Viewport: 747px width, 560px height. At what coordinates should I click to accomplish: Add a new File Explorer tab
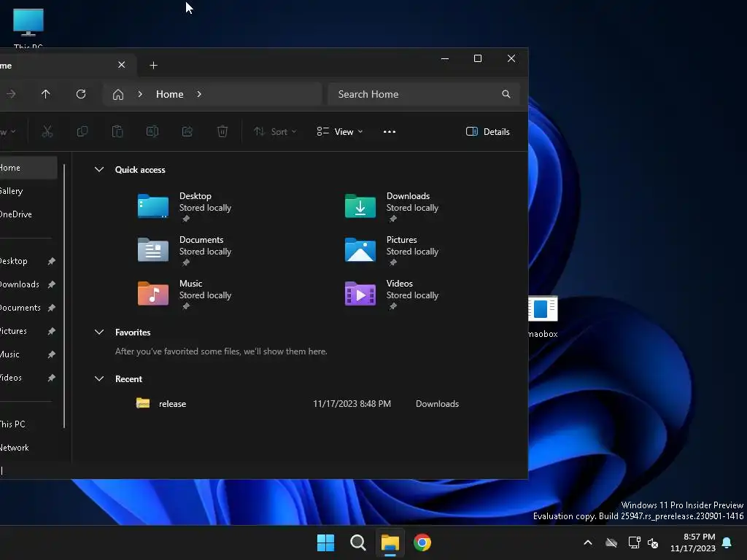pyautogui.click(x=153, y=65)
